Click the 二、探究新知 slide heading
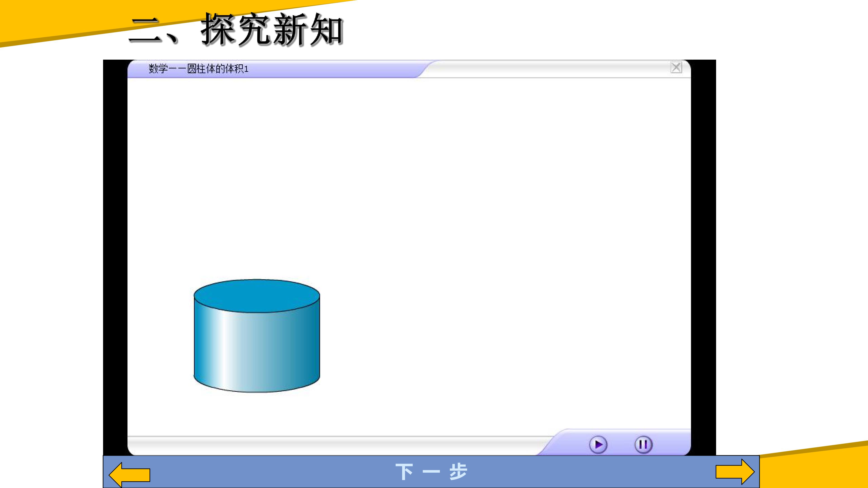This screenshot has width=868, height=488. [x=236, y=29]
